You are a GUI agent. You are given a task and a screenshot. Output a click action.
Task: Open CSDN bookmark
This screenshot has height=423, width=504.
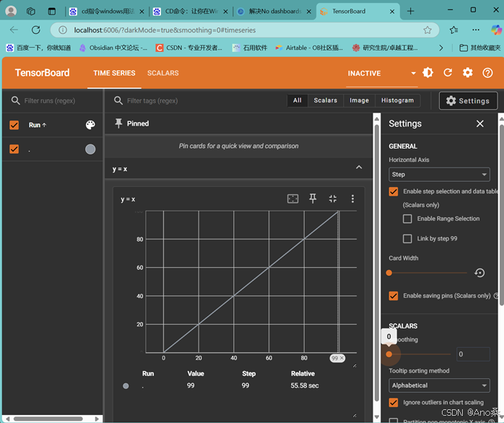point(188,48)
